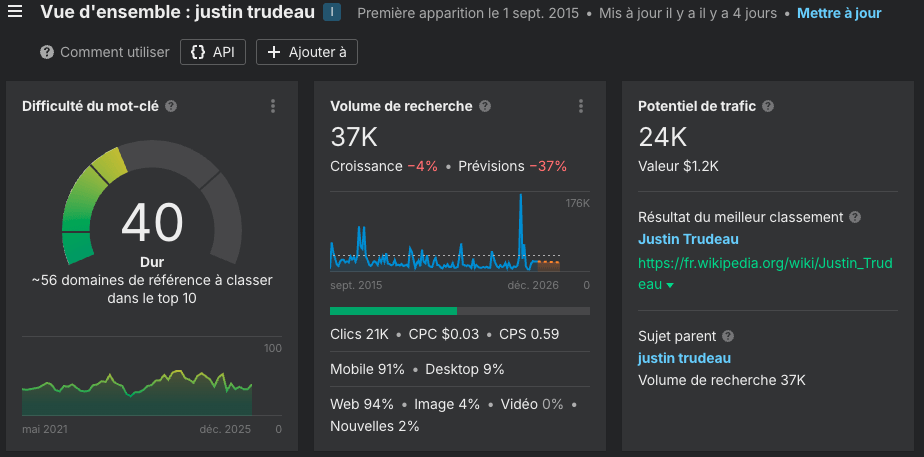Click the green clicks distribution bar
Image resolution: width=924 pixels, height=457 pixels.
click(x=393, y=311)
